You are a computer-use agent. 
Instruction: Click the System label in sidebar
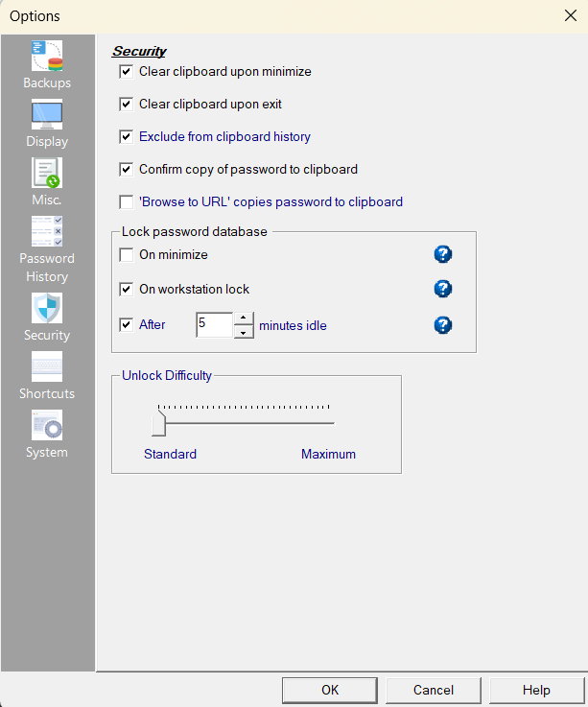click(47, 452)
